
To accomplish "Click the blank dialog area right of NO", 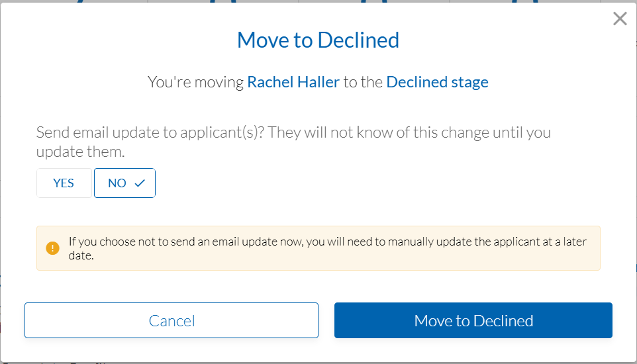I will 364,183.
